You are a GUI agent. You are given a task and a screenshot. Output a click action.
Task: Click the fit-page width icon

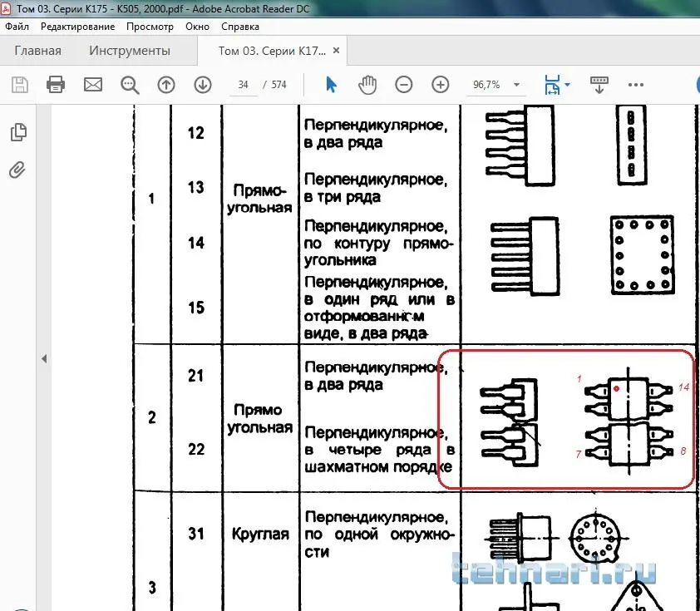552,84
